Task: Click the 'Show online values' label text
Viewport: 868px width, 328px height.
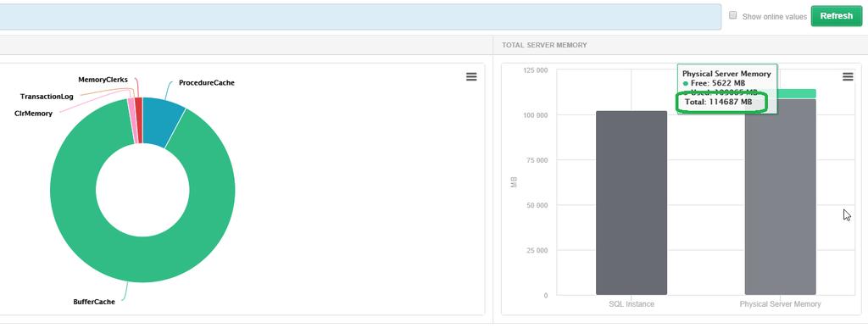Action: (775, 17)
